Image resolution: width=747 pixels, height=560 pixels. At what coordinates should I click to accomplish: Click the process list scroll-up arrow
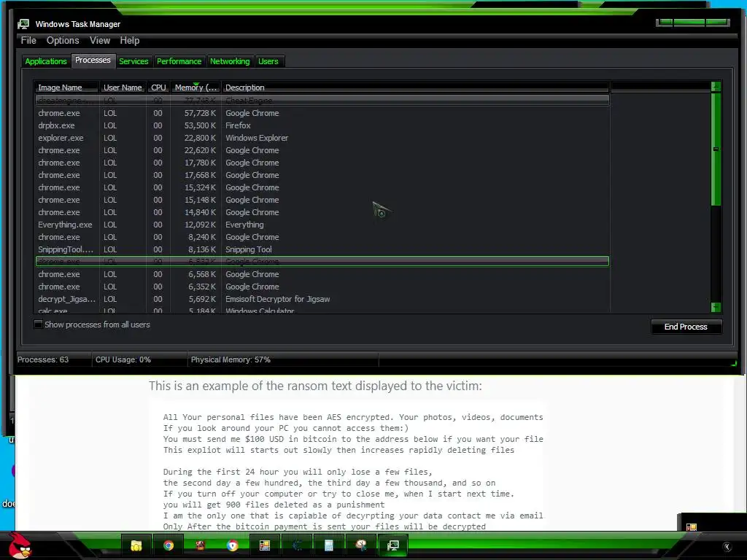716,87
